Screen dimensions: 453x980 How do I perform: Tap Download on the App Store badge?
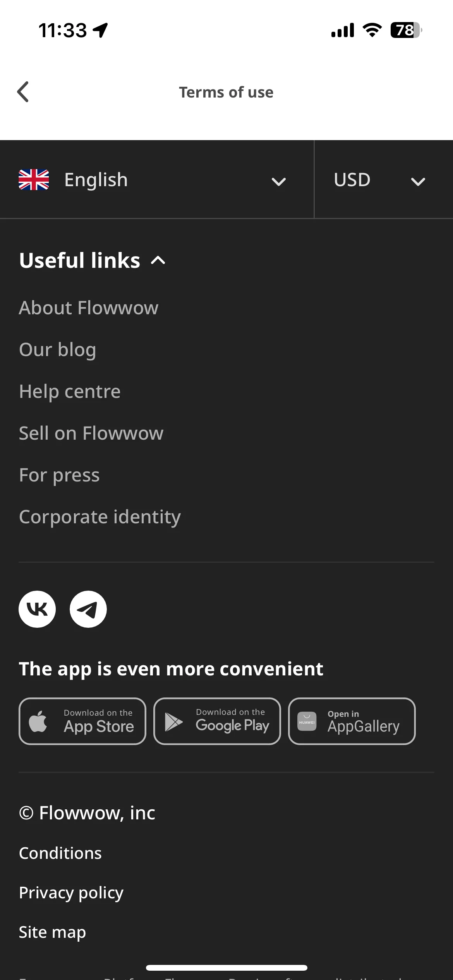click(82, 721)
